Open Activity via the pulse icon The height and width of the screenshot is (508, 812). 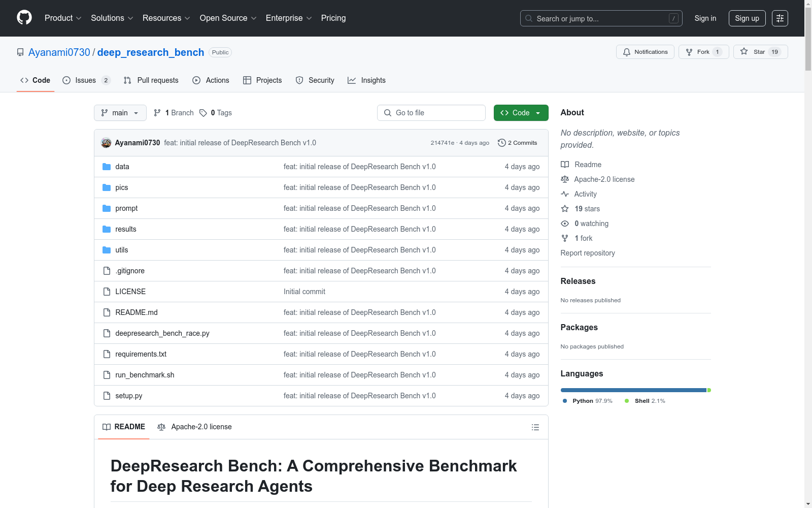565,194
